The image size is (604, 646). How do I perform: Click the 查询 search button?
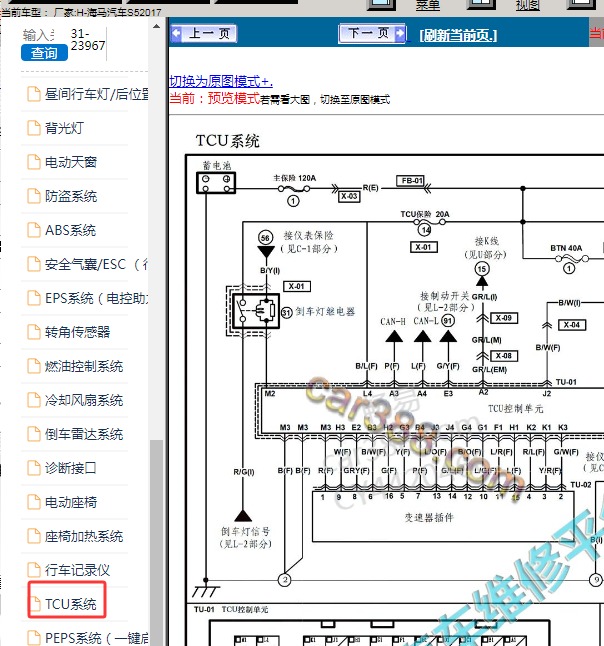(x=44, y=53)
